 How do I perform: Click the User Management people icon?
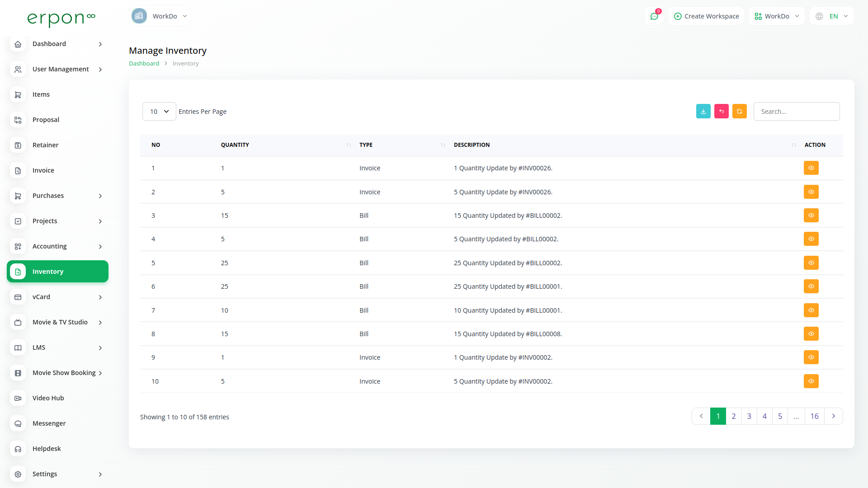pyautogui.click(x=18, y=69)
